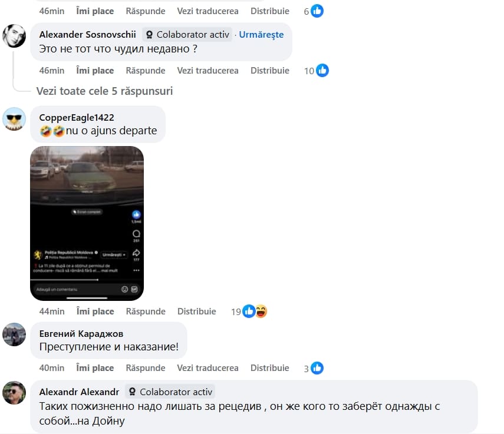Viewport: 504px width, 434px height.
Task: Like the 'Преступление и наказание!' comment
Action: point(95,368)
